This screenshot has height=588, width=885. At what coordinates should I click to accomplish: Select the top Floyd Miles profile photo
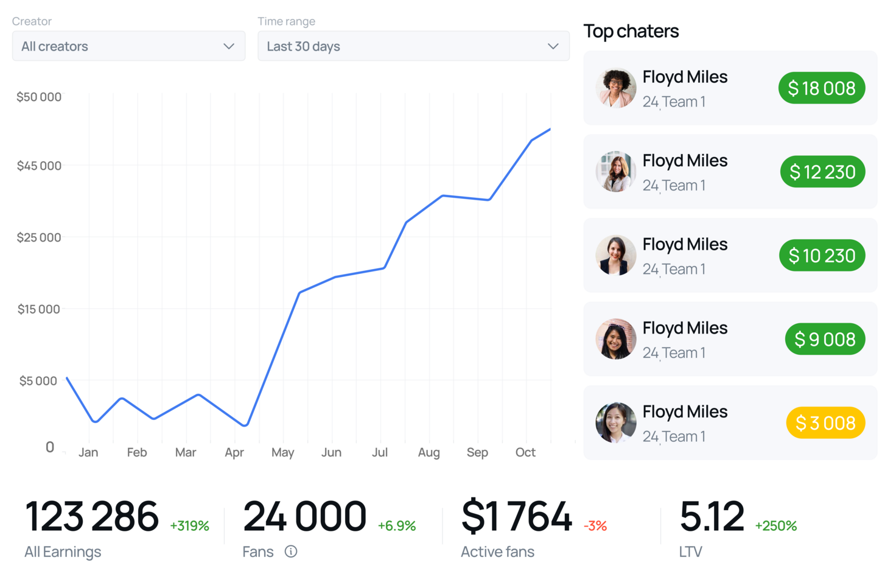[615, 88]
